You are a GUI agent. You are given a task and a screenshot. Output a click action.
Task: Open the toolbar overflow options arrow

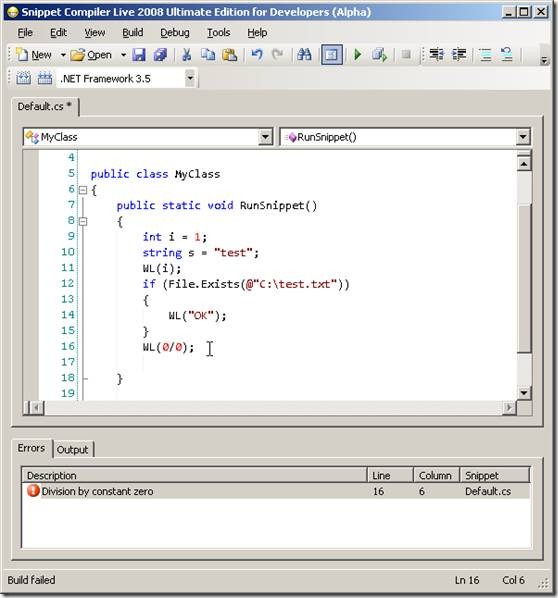[x=544, y=60]
